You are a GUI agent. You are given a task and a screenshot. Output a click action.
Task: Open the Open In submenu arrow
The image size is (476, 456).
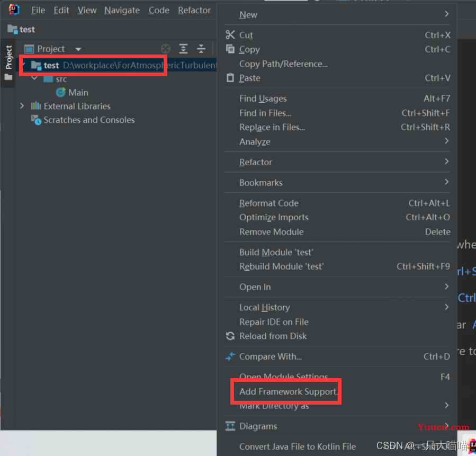(x=446, y=287)
